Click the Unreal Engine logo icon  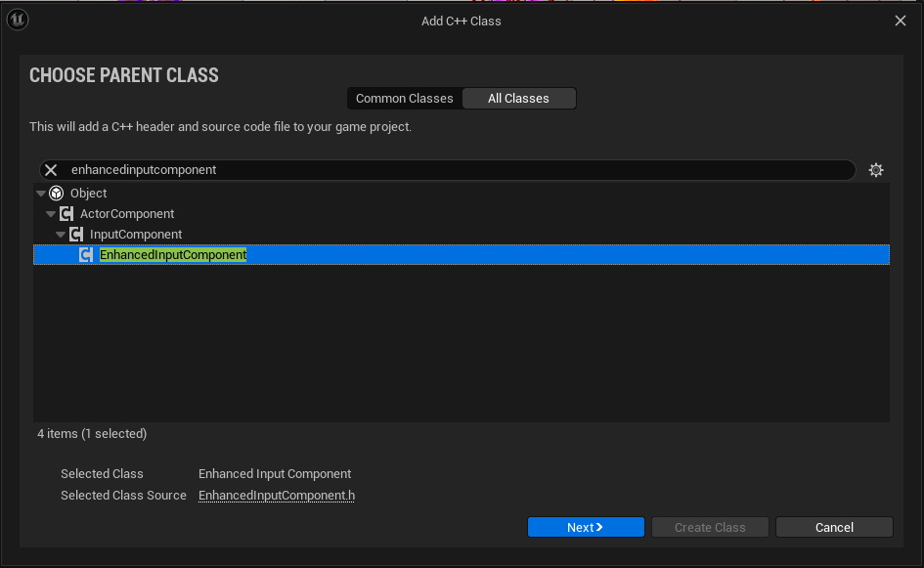coord(18,20)
